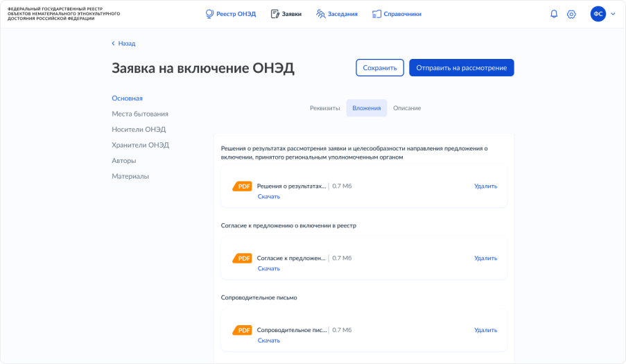
Task: Click the Сохранить button
Action: (x=380, y=68)
